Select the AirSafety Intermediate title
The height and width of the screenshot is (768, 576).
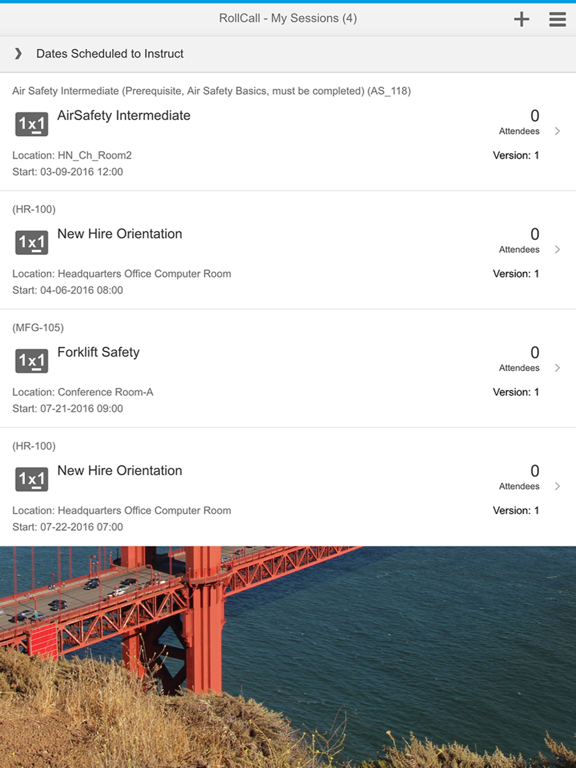click(x=124, y=116)
